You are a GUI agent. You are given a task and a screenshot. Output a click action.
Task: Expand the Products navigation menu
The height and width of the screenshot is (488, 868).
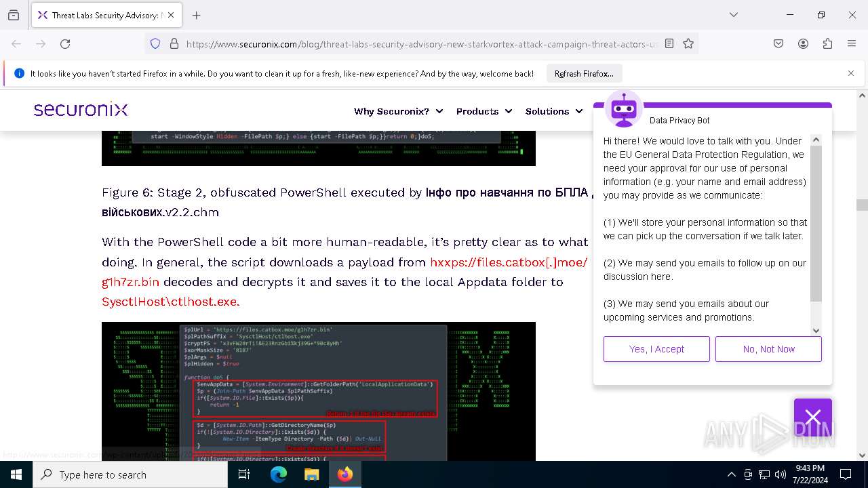click(484, 111)
